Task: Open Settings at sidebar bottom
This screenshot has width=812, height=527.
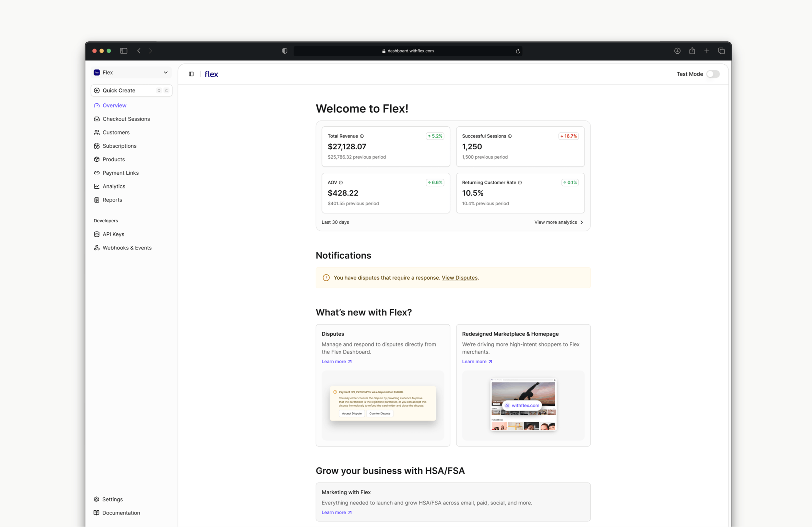Action: [112, 499]
